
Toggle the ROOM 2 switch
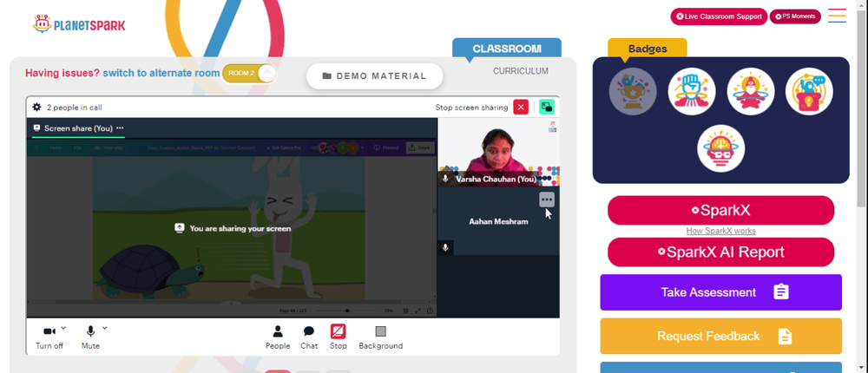click(x=248, y=74)
